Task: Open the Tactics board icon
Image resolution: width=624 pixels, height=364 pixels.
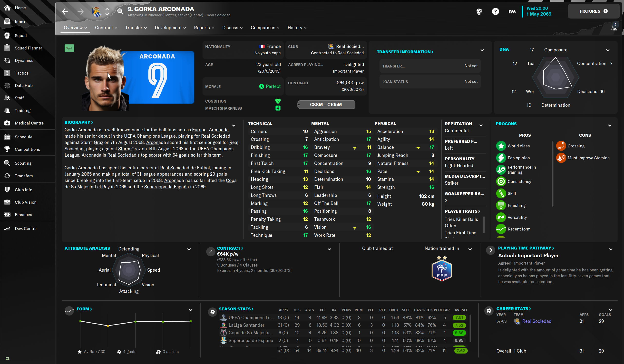Action: (7, 73)
